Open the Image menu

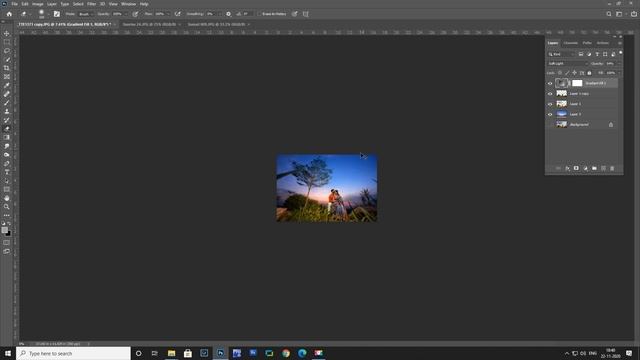[38, 4]
